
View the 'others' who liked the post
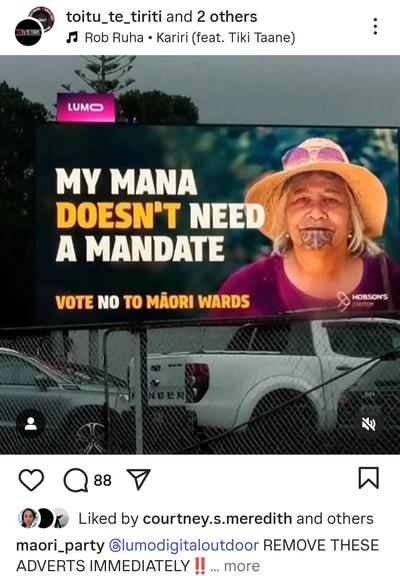350,519
